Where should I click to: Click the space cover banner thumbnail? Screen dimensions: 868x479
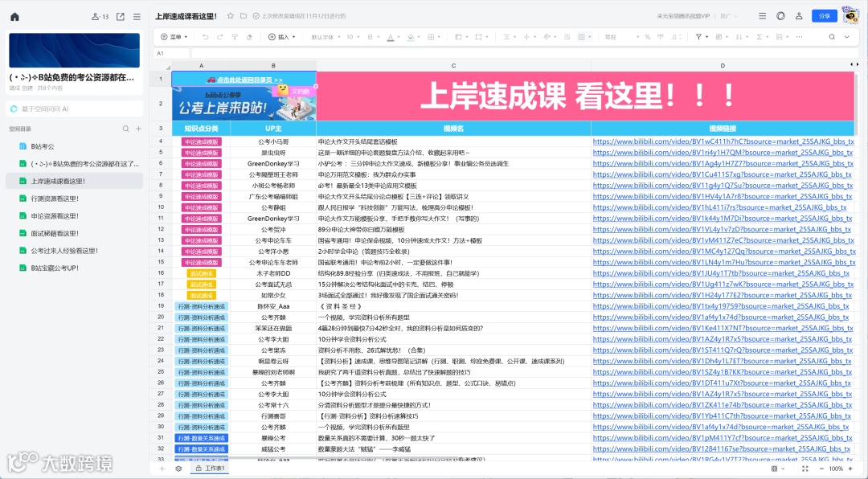(x=74, y=51)
